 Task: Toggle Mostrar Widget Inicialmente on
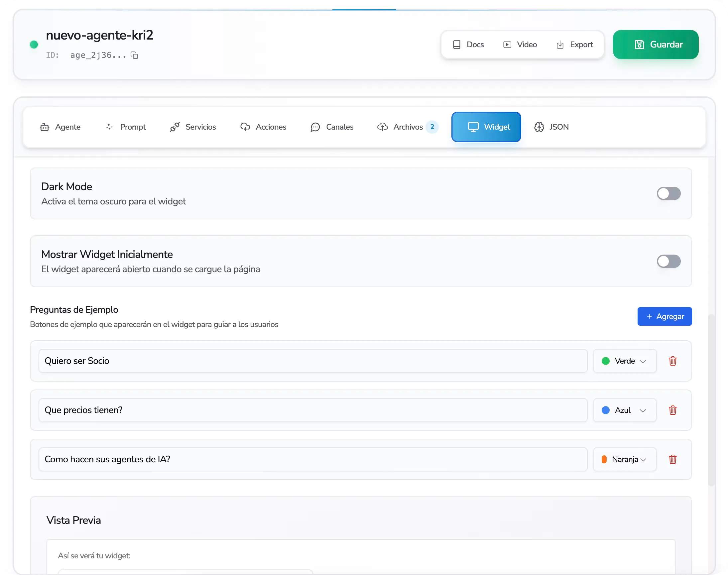point(668,261)
